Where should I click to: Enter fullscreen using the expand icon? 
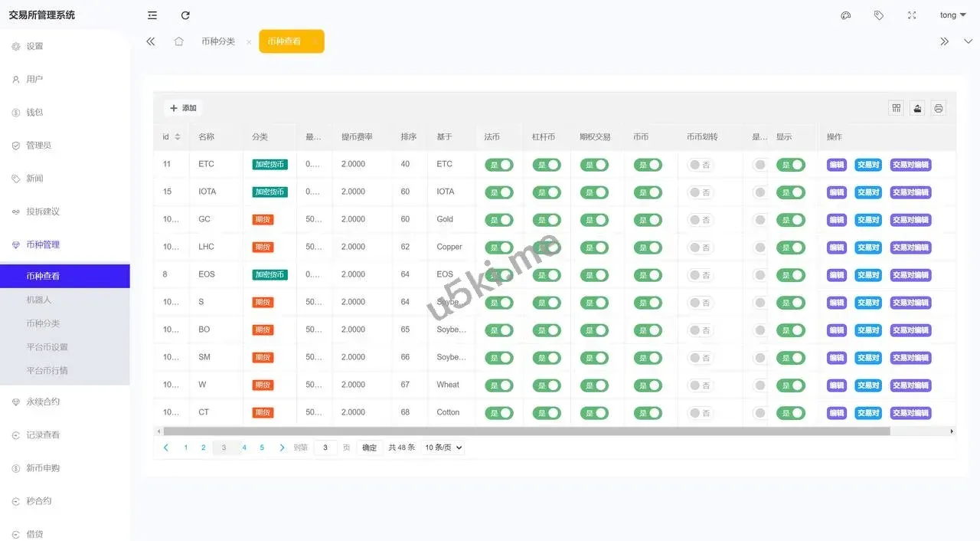(x=912, y=15)
